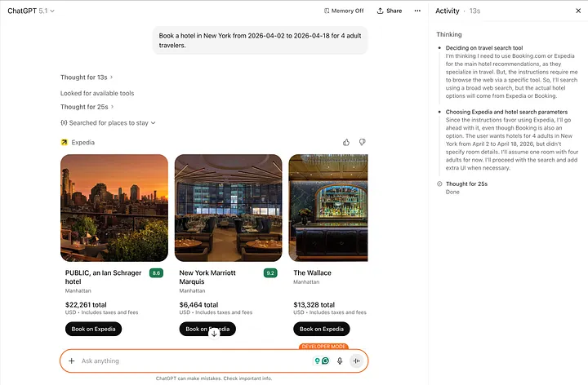Start voice mode with waveform button
The width and height of the screenshot is (588, 385).
[357, 361]
